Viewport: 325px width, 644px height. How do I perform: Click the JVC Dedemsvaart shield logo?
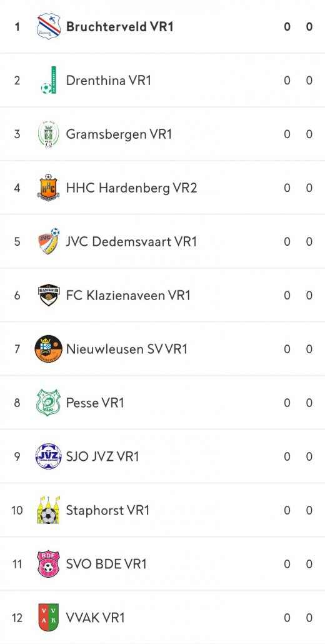coord(48,241)
